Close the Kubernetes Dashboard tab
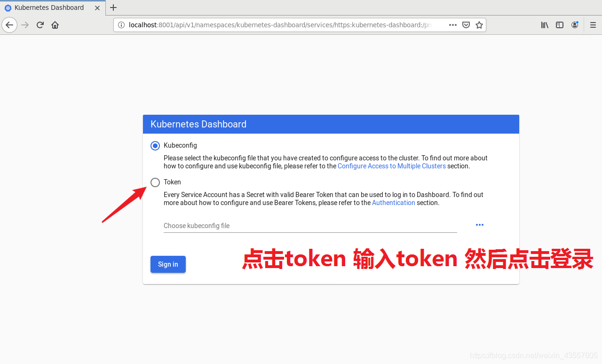Viewport: 602px width, 364px height. (97, 8)
